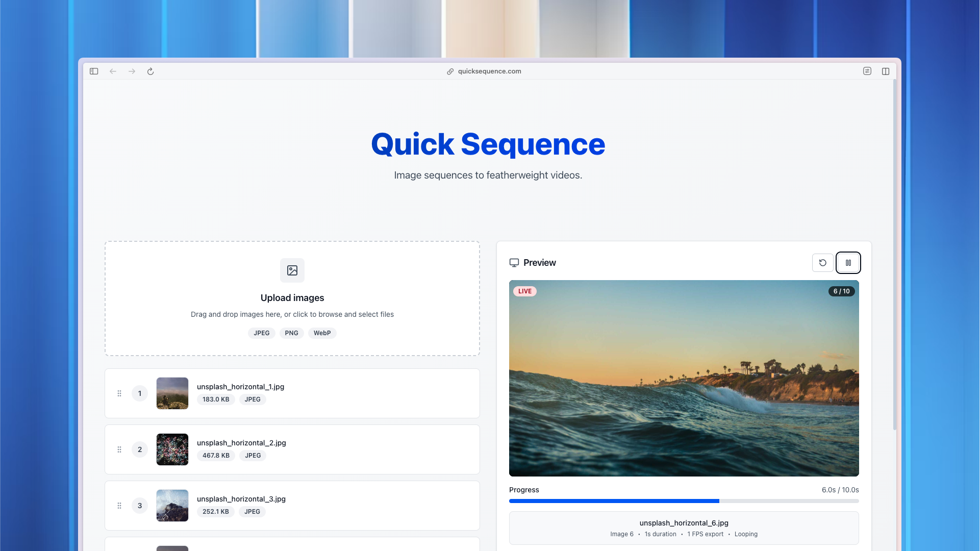Image resolution: width=980 pixels, height=551 pixels.
Task: Restart the preview with the reset button
Action: [823, 263]
